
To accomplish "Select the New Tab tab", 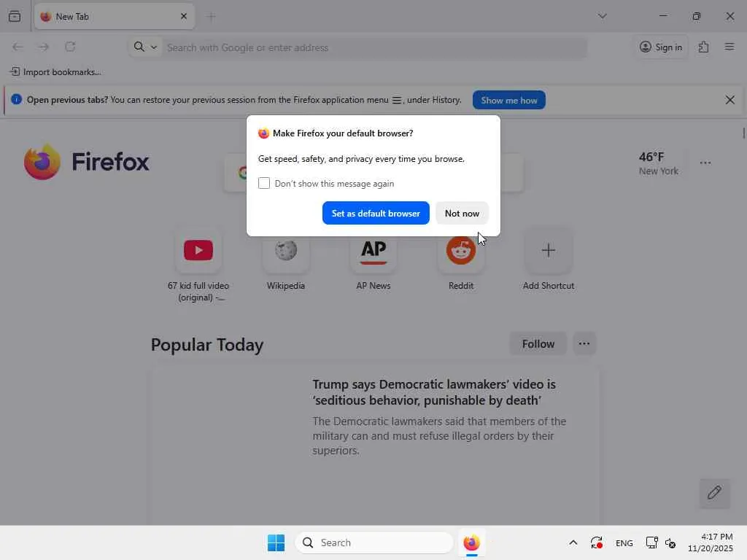I will pyautogui.click(x=115, y=16).
